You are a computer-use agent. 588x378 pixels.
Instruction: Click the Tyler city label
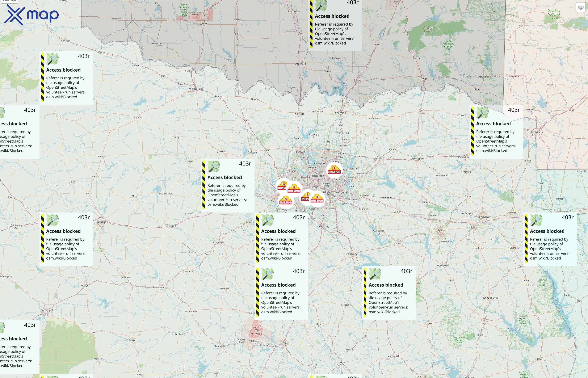click(441, 230)
